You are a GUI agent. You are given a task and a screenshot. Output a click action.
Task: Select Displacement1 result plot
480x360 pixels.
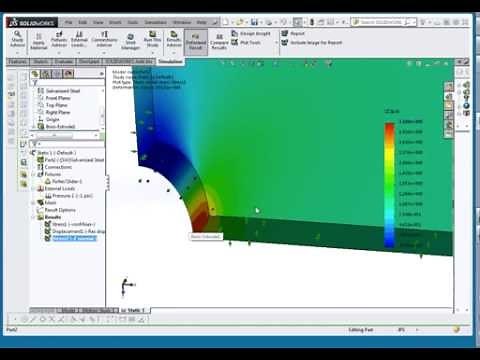(75, 231)
